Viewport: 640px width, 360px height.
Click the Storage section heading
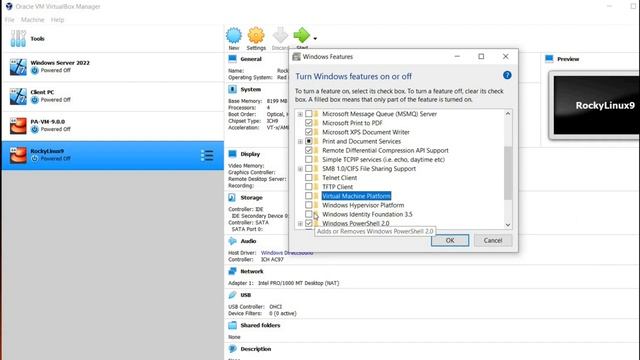[x=251, y=198]
